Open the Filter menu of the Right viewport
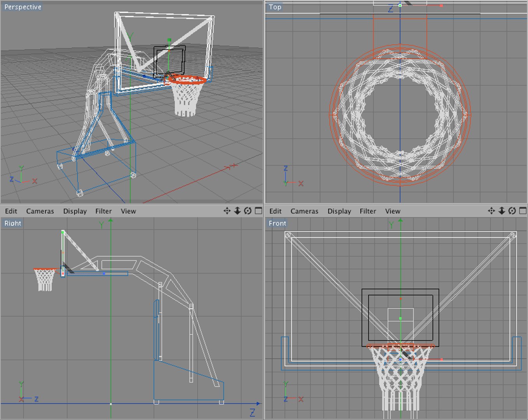 pyautogui.click(x=103, y=211)
